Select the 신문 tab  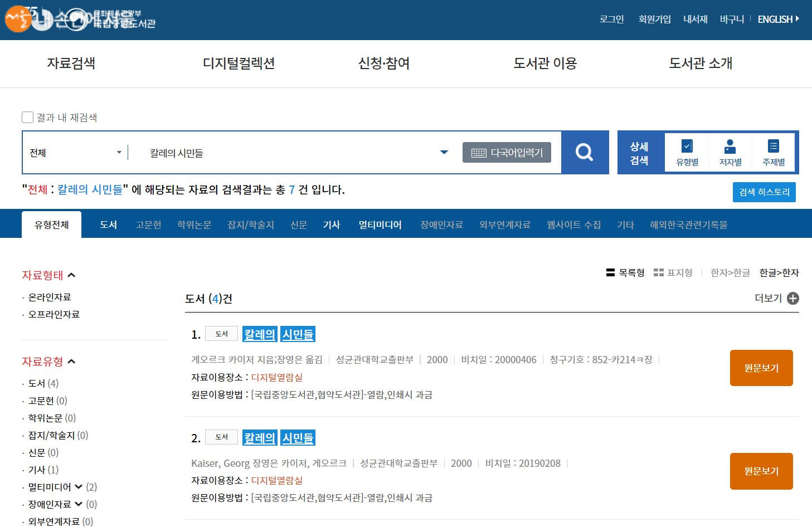click(299, 225)
